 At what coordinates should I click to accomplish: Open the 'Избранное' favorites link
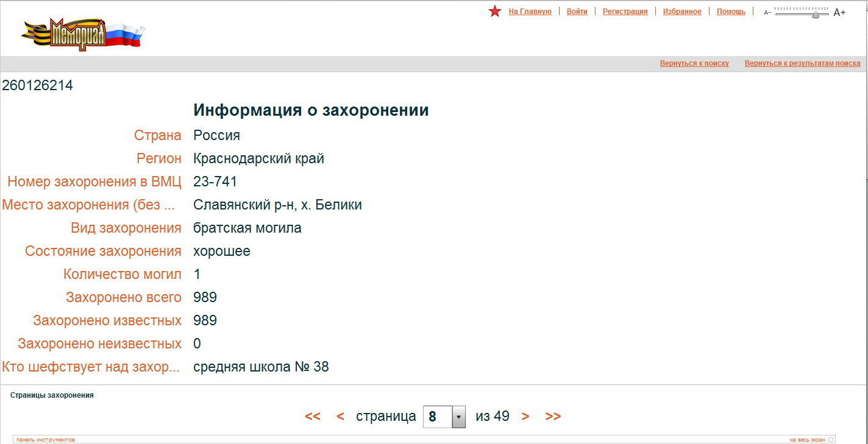[682, 12]
